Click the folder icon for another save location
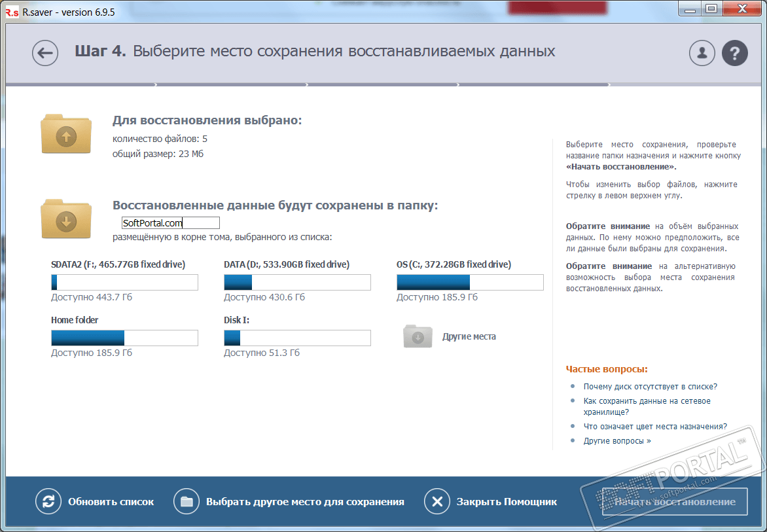767x532 pixels. (187, 501)
